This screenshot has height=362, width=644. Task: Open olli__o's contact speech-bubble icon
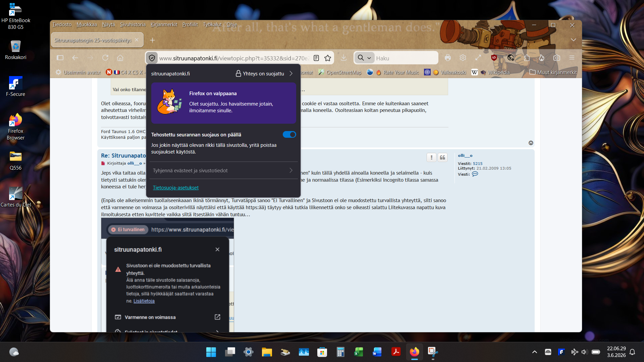[475, 174]
